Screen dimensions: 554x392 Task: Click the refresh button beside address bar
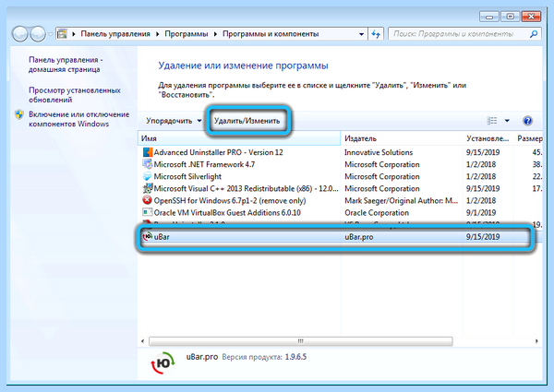(376, 34)
